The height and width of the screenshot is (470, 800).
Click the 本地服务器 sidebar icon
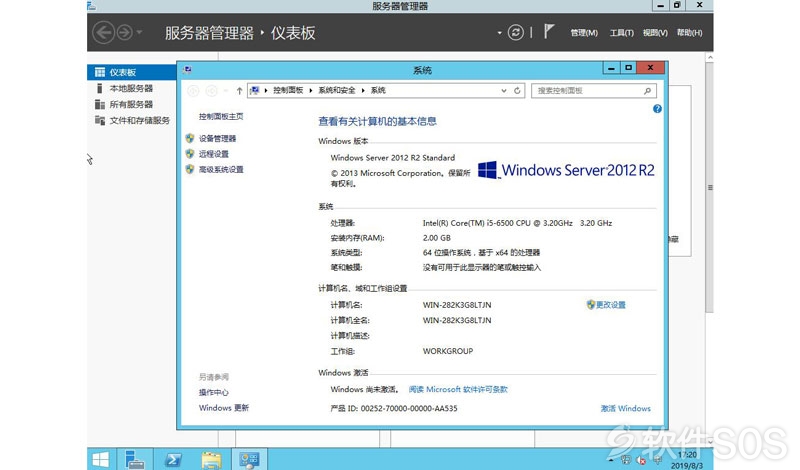click(x=100, y=88)
